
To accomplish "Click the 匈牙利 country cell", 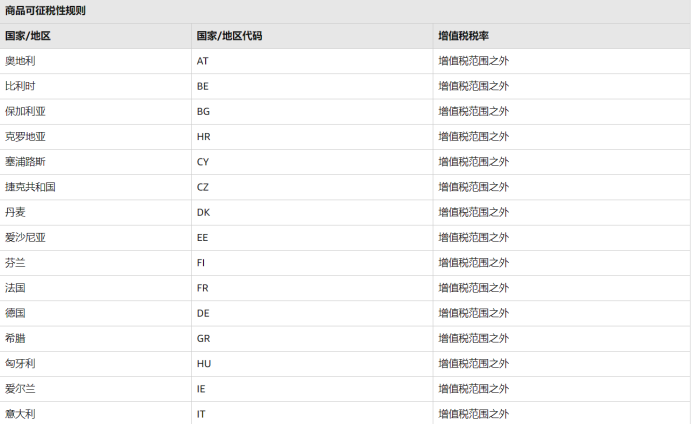I will coord(20,364).
